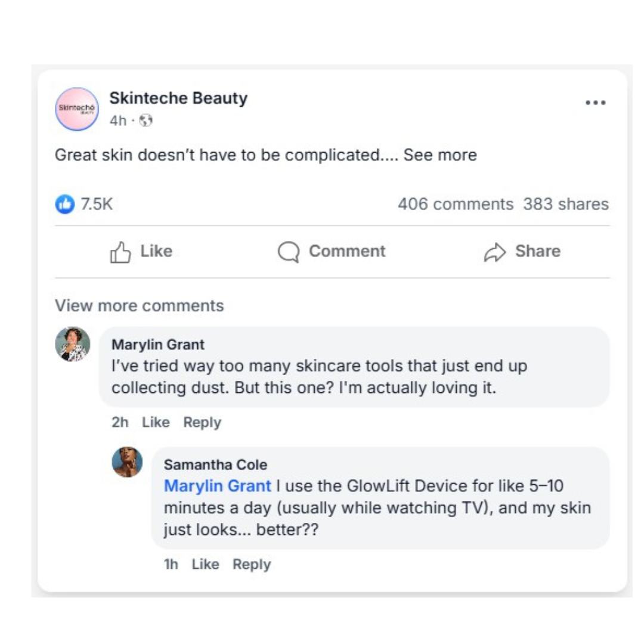Like Samantha Cole's reply
The height and width of the screenshot is (644, 644).
[205, 564]
